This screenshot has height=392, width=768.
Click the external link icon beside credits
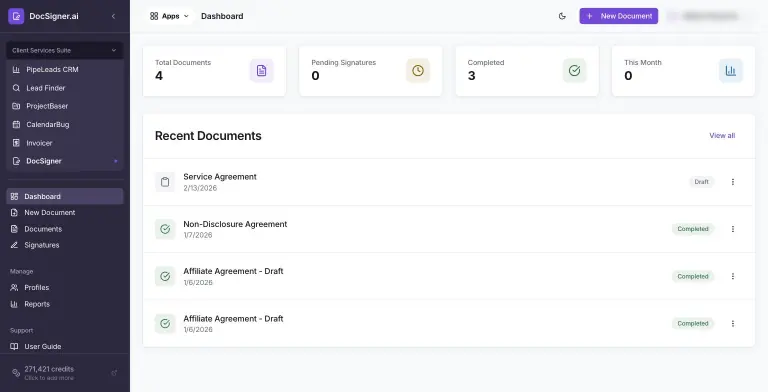pyautogui.click(x=114, y=373)
